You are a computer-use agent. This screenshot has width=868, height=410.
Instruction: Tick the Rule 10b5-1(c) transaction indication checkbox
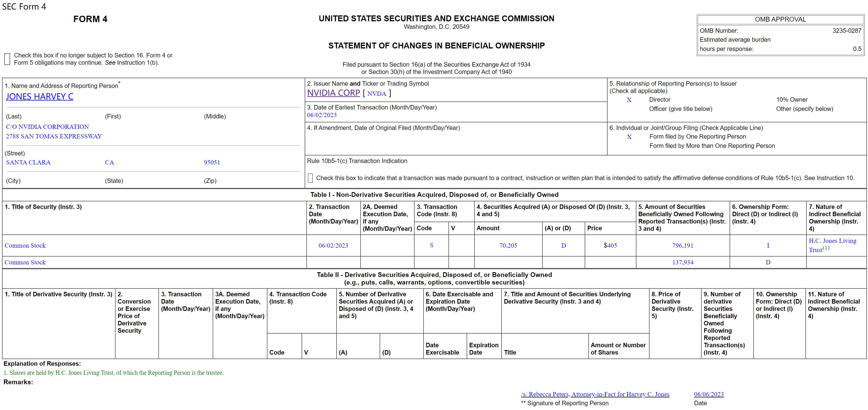(x=310, y=178)
